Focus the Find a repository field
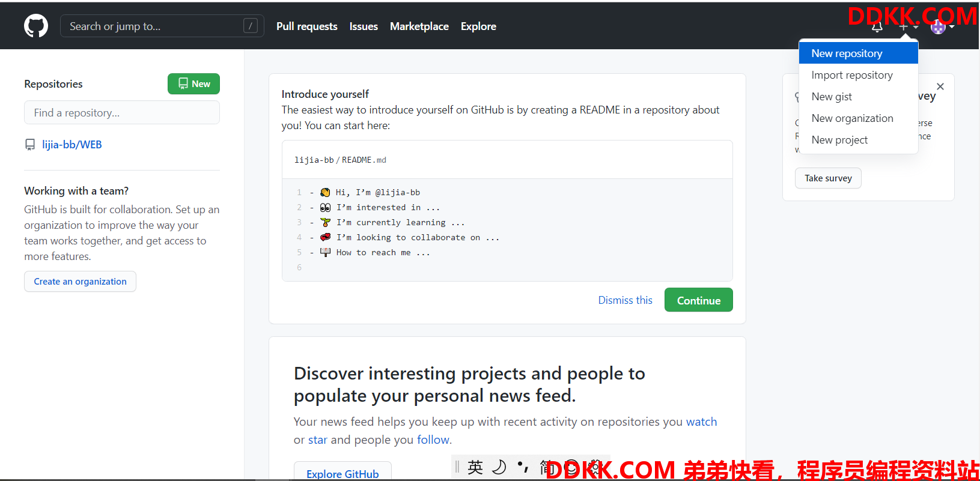 click(122, 112)
